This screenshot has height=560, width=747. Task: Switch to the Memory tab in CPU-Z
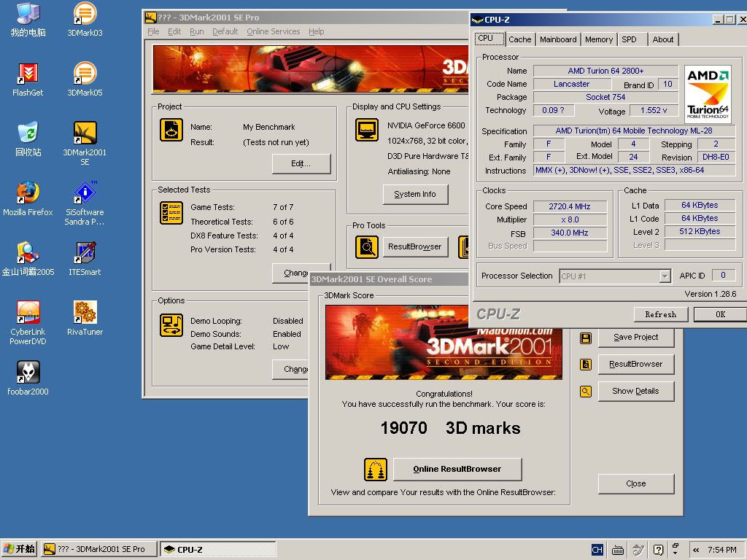[599, 39]
